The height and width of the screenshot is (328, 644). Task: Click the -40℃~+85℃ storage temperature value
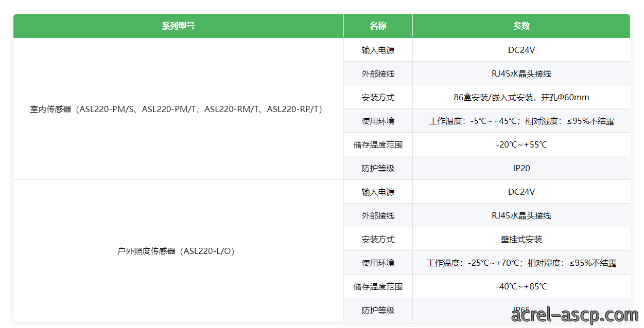521,286
